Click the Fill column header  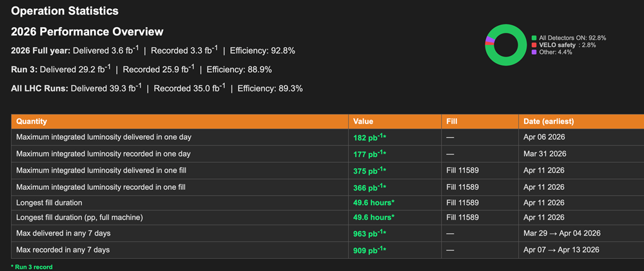(452, 121)
